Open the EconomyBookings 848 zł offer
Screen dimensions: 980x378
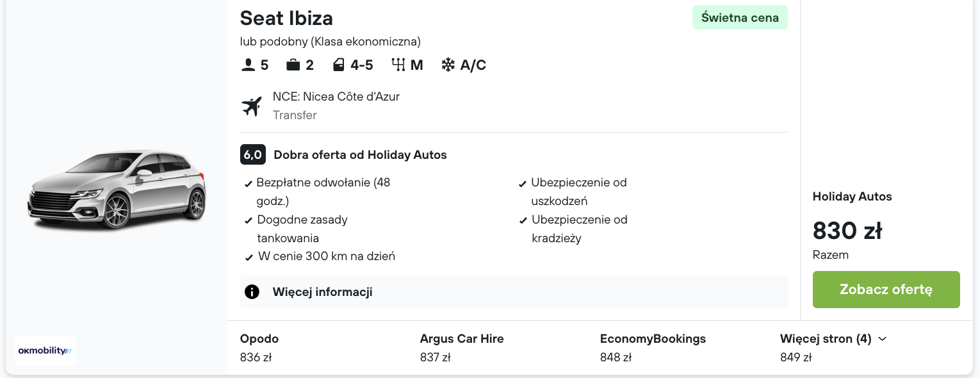(652, 348)
